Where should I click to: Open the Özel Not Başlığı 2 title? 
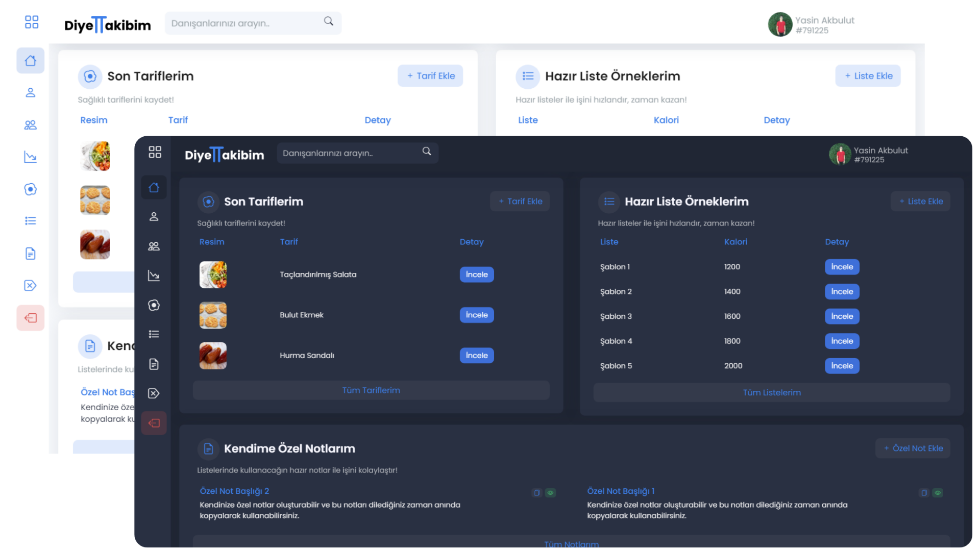click(x=234, y=491)
